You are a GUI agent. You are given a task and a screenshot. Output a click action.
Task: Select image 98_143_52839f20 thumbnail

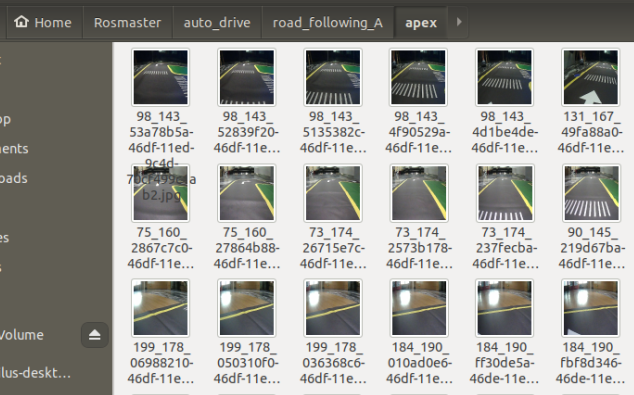coord(247,77)
